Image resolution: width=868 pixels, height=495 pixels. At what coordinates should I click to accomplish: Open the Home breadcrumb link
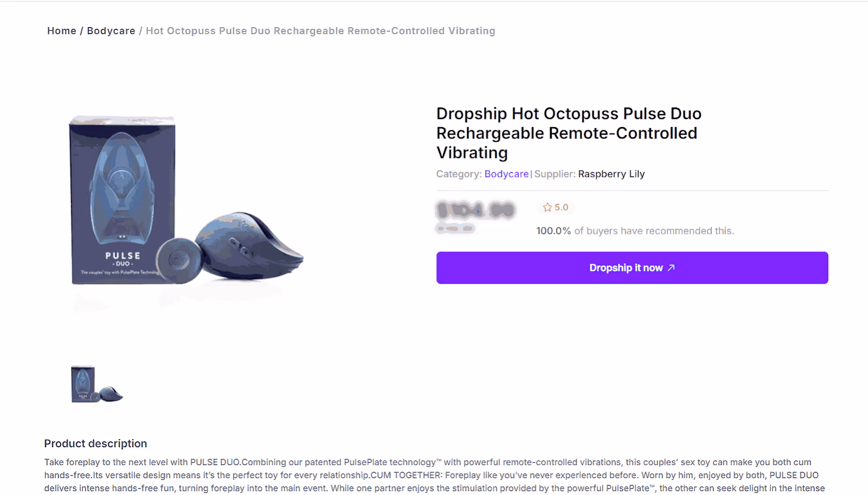pos(61,31)
